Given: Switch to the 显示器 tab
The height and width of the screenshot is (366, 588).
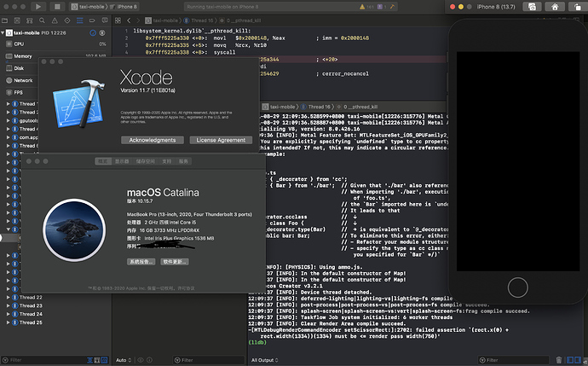Looking at the screenshot, I should [122, 160].
